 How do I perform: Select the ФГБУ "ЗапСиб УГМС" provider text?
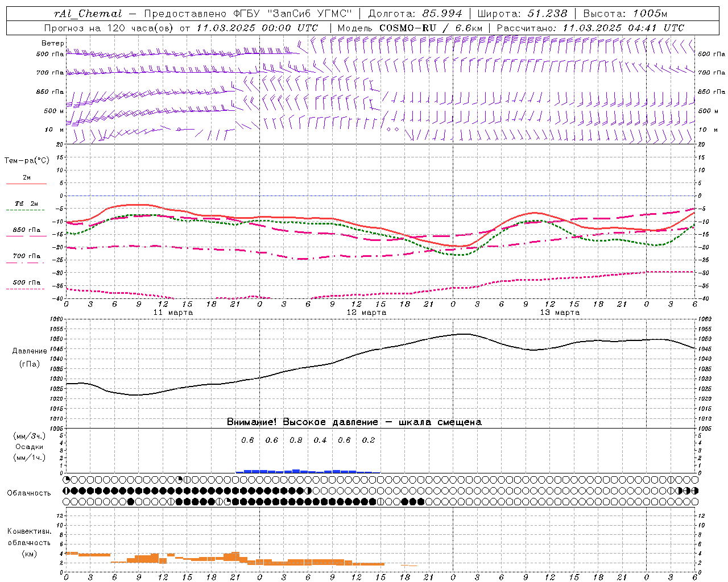click(293, 14)
